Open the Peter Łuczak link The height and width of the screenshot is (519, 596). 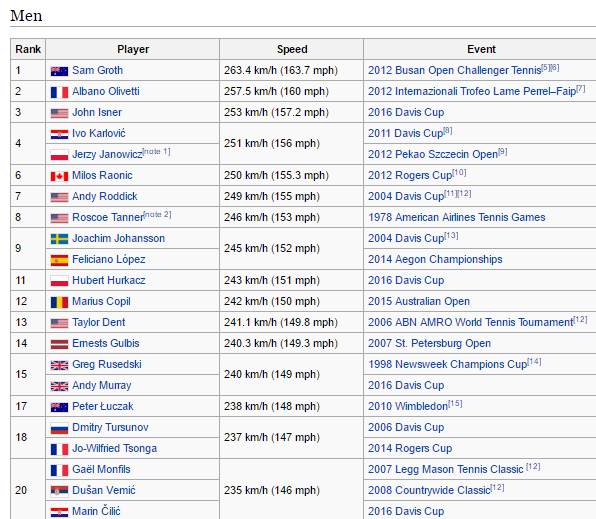[x=103, y=406]
